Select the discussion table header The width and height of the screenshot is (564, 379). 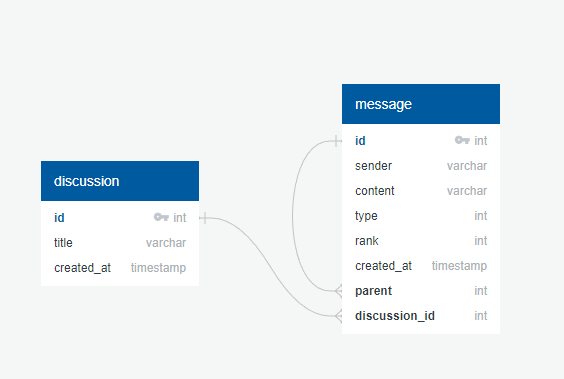point(120,181)
